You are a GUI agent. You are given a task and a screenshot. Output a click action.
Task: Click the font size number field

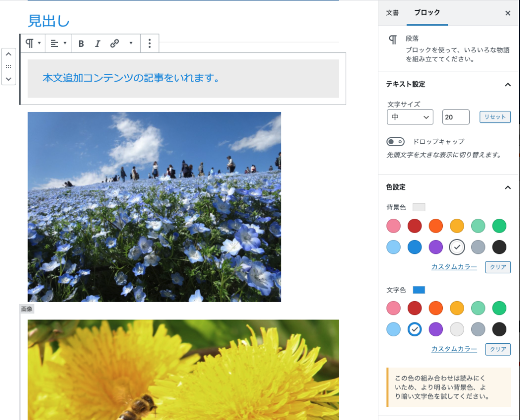(456, 117)
